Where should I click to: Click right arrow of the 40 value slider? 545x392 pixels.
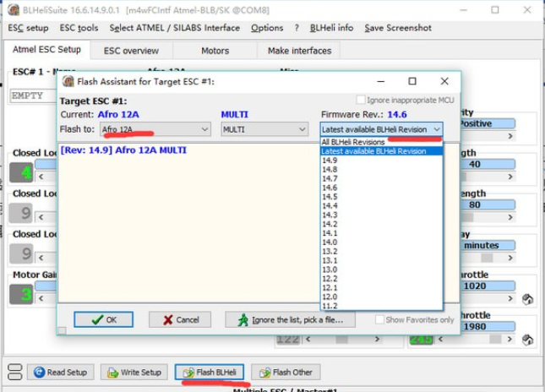point(510,177)
